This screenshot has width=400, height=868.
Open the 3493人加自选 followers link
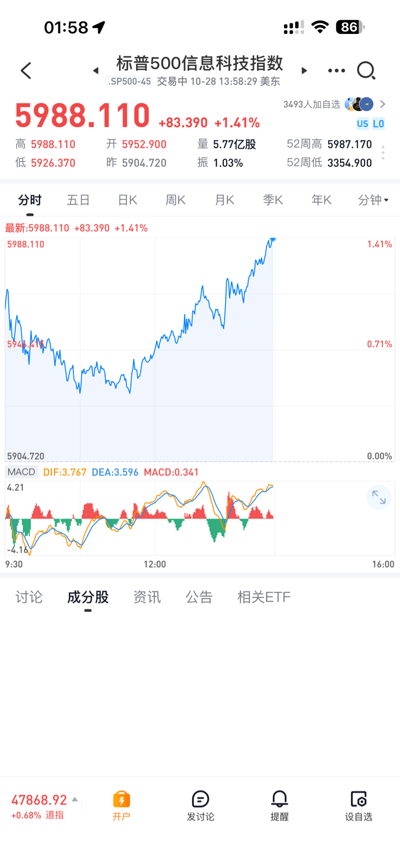(334, 104)
